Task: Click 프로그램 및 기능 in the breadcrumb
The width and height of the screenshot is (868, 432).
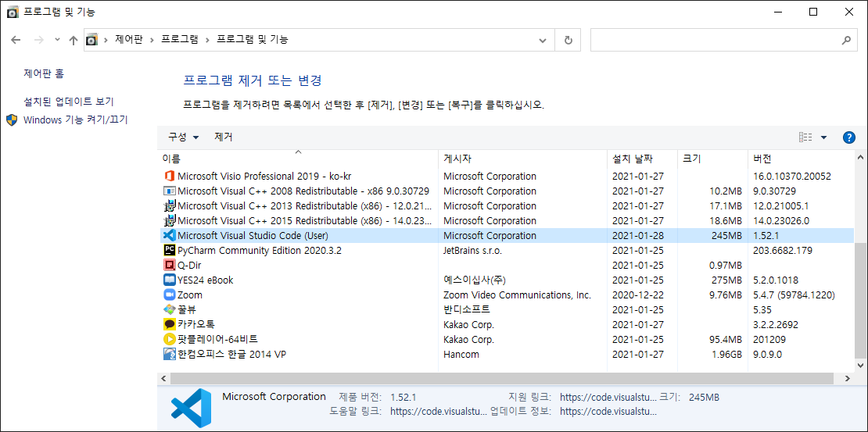Action: tap(252, 39)
